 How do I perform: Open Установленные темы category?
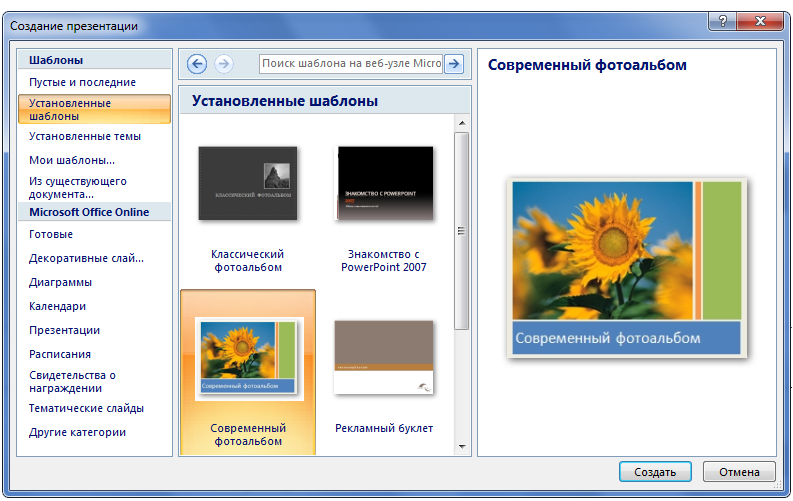pos(85,136)
